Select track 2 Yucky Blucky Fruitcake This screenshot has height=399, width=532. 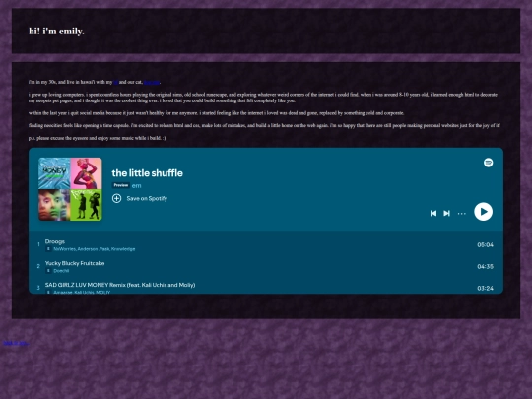click(75, 263)
